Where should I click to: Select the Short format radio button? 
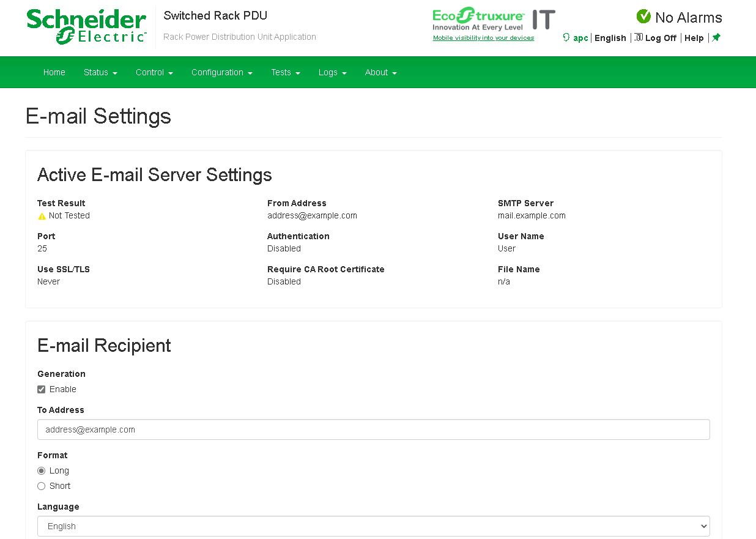[42, 486]
